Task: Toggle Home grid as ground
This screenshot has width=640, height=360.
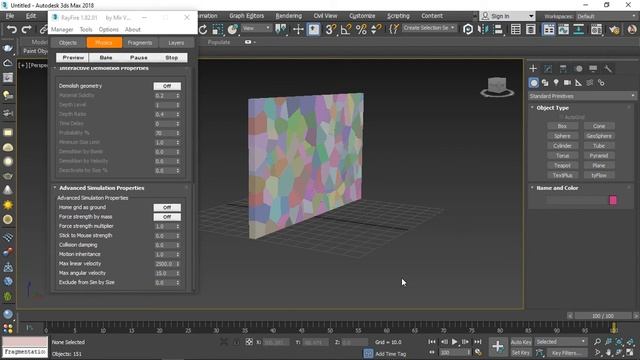Action: pos(167,208)
